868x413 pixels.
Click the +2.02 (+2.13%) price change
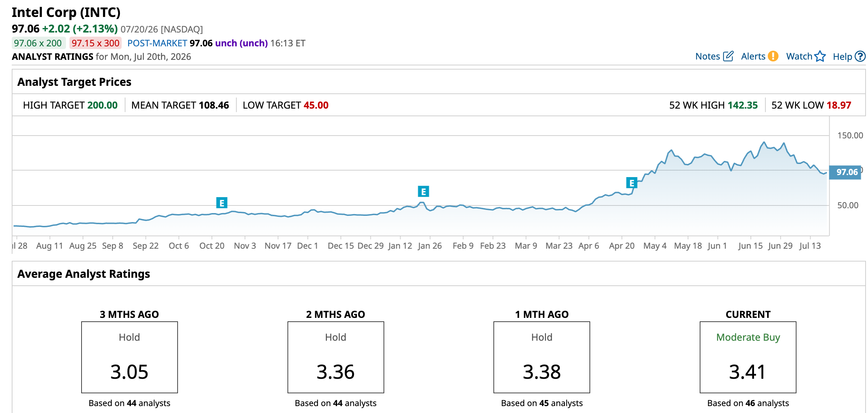[80, 29]
